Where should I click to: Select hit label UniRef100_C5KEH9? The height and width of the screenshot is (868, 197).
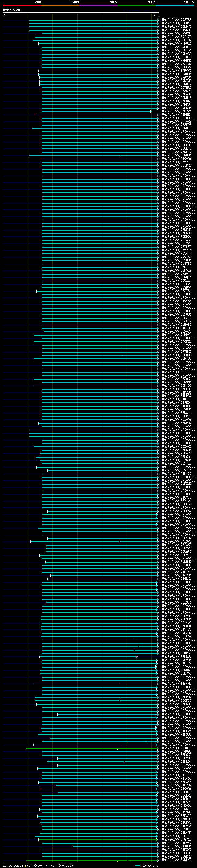click(176, 819)
